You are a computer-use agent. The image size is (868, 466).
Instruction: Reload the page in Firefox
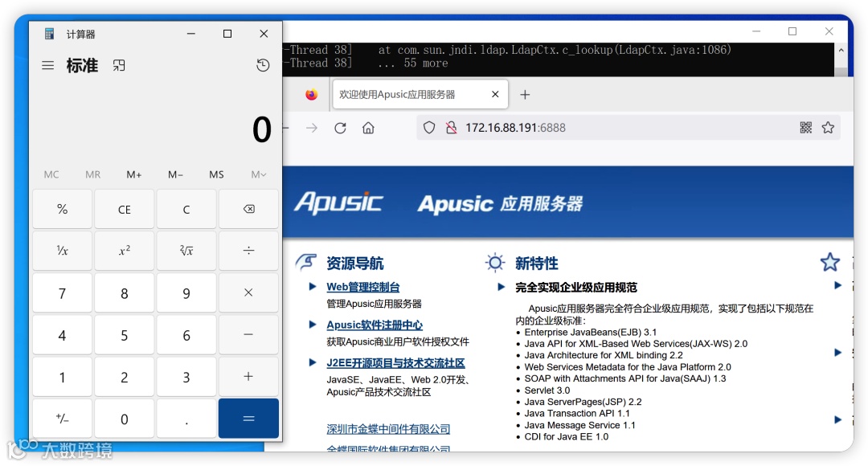[x=340, y=128]
